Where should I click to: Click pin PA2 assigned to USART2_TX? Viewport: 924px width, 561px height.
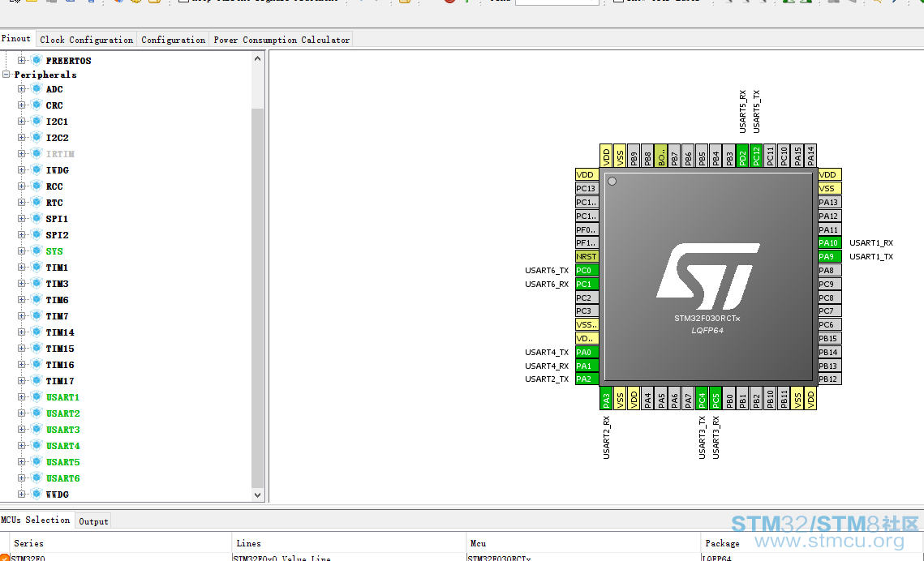pos(587,379)
